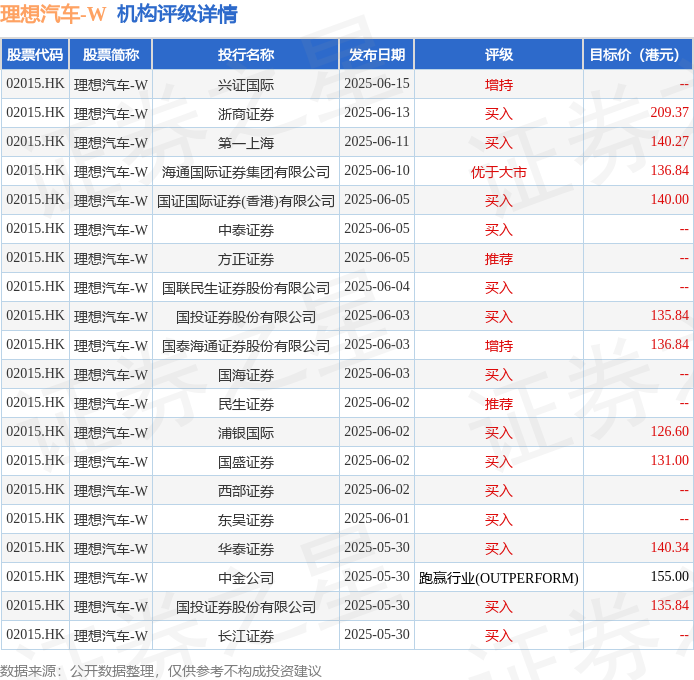Select the 兴证国际 cell
This screenshot has width=694, height=680.
[246, 85]
